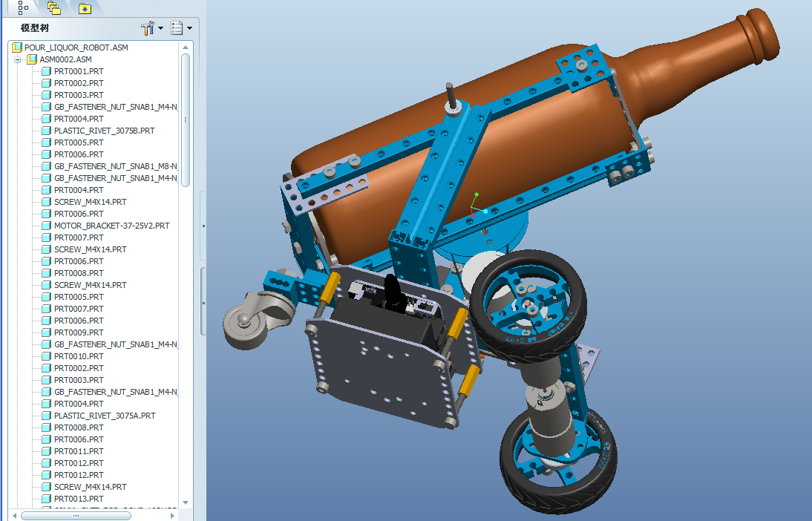Click the lower black rubber tire
The height and width of the screenshot is (521, 812).
click(558, 459)
